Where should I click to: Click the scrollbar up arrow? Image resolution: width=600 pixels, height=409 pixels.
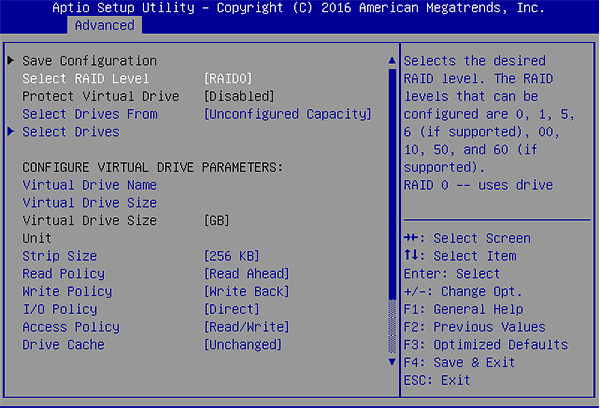pyautogui.click(x=391, y=61)
